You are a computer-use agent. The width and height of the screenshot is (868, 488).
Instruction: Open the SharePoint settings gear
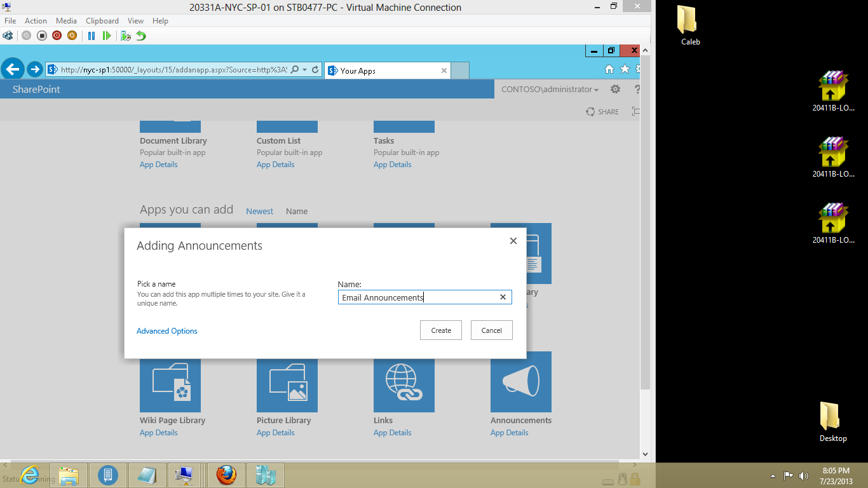click(x=615, y=90)
